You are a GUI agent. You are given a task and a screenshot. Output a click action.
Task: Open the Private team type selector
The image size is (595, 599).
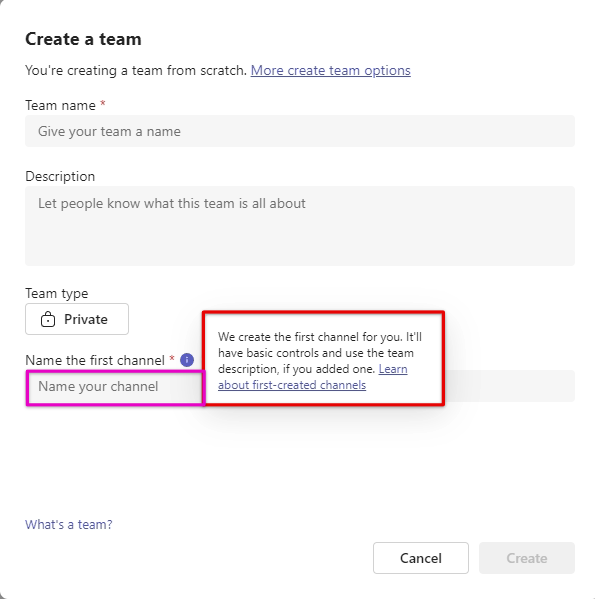click(x=77, y=319)
